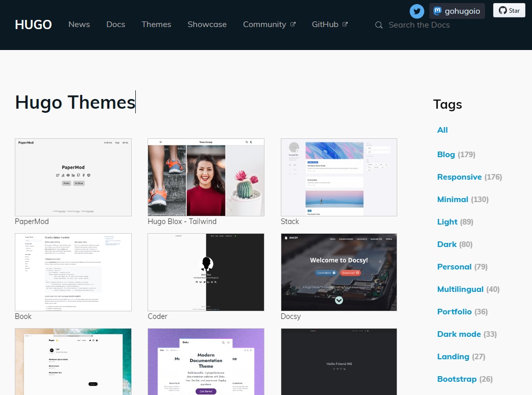Focus the Search the Docs field
Screen dimensions: 532x395
(419, 24)
